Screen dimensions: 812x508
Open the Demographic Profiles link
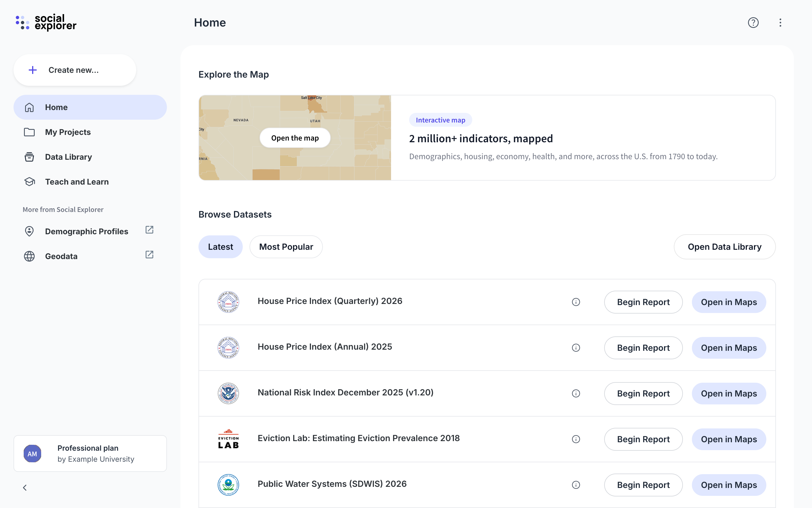coord(90,231)
